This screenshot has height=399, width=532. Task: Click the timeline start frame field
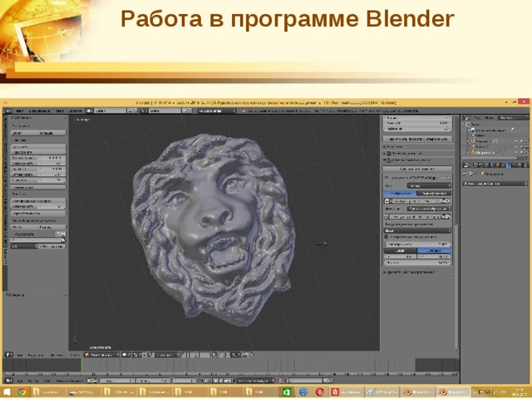click(118, 381)
